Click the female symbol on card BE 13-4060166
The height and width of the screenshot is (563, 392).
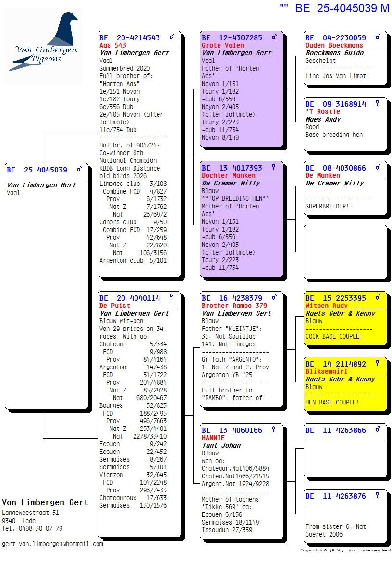click(x=273, y=429)
